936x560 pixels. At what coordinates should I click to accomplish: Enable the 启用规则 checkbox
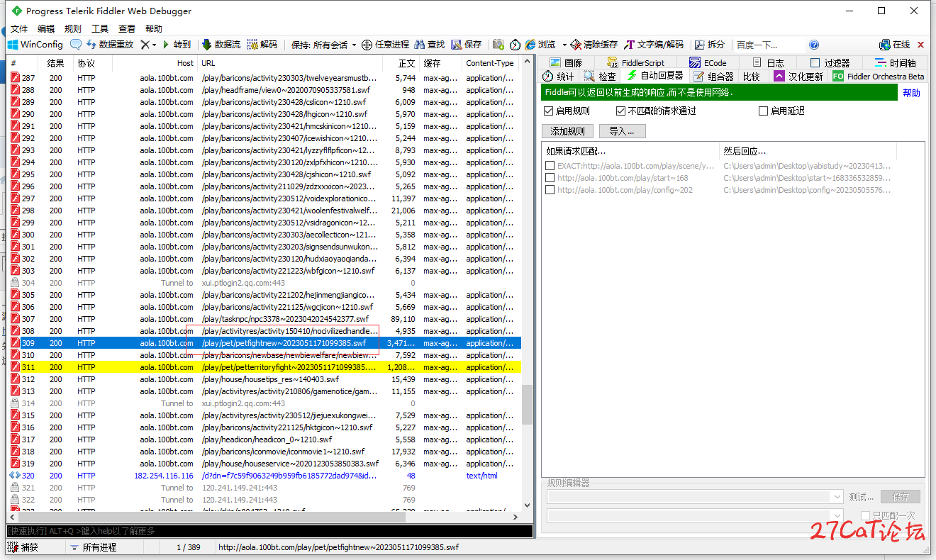coord(548,111)
